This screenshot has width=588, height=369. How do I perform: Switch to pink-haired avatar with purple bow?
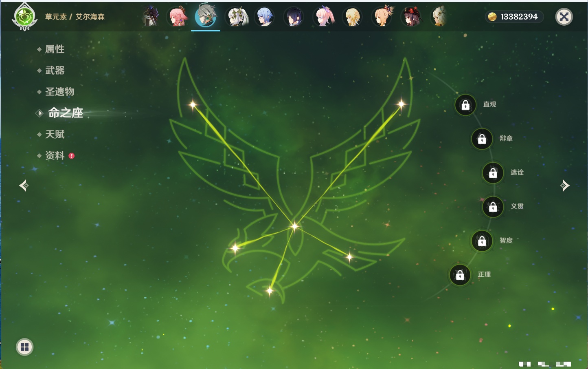(x=324, y=17)
